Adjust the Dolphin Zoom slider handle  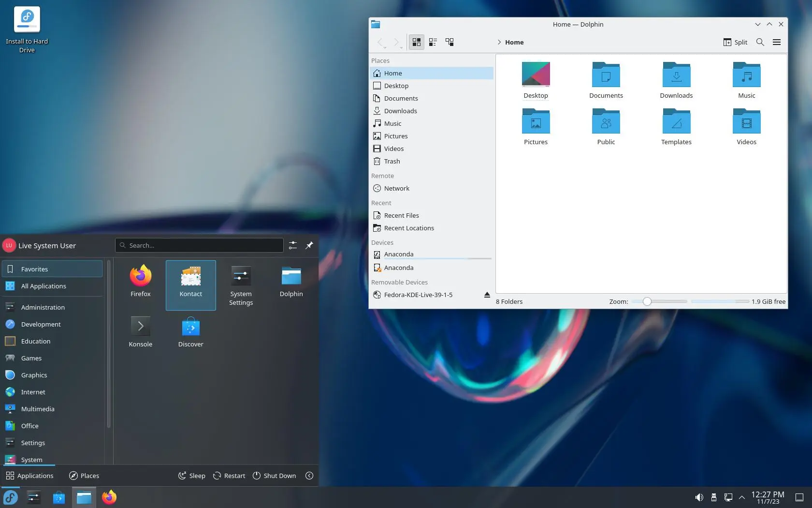click(x=647, y=301)
